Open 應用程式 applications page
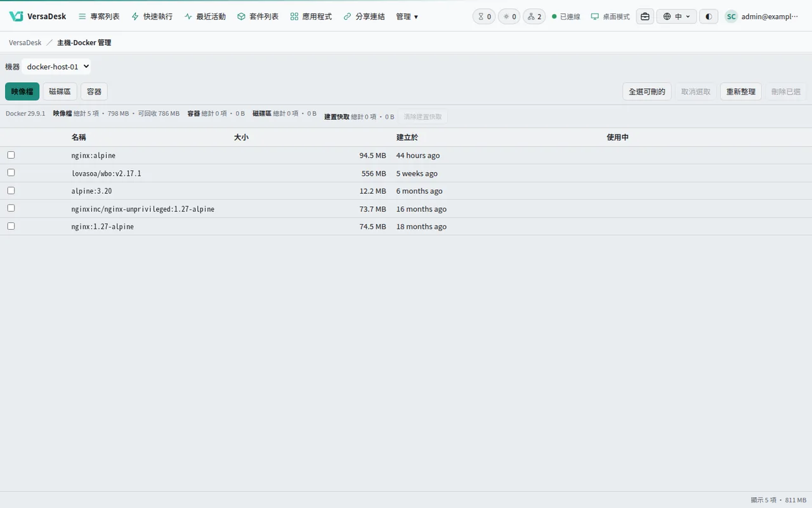This screenshot has width=812, height=508. 311,17
